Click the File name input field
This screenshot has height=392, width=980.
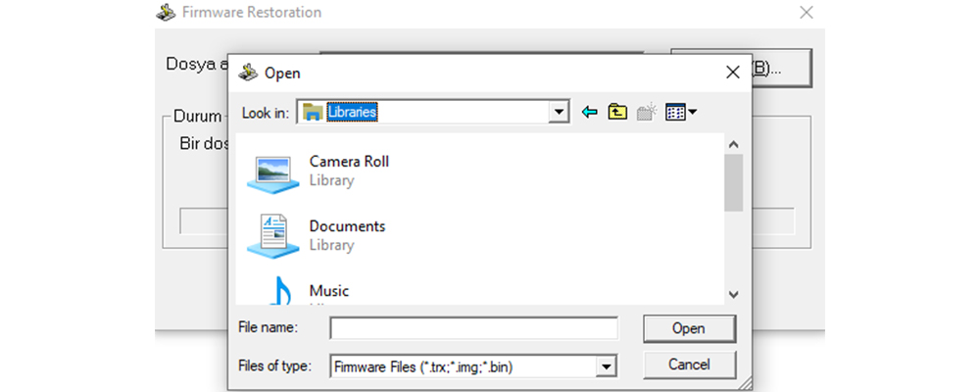(473, 327)
